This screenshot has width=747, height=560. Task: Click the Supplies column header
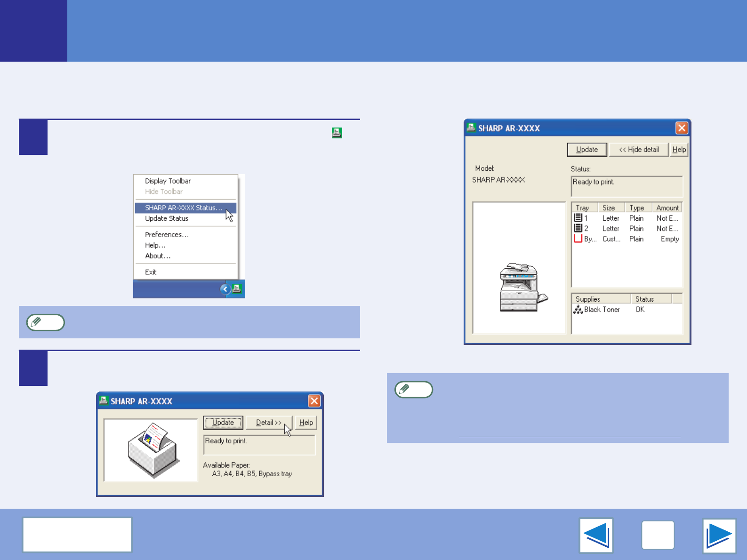tap(601, 299)
